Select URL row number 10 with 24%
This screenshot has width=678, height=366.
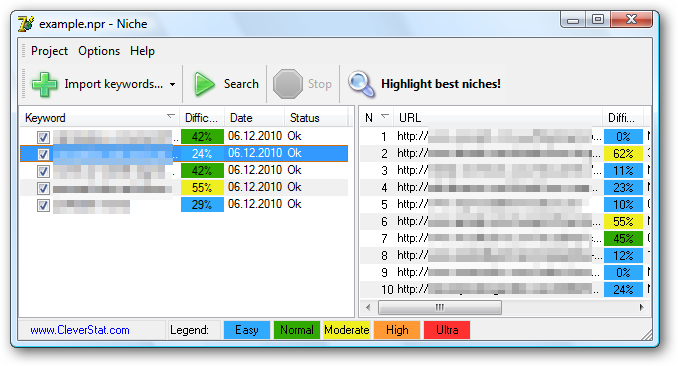(x=505, y=289)
